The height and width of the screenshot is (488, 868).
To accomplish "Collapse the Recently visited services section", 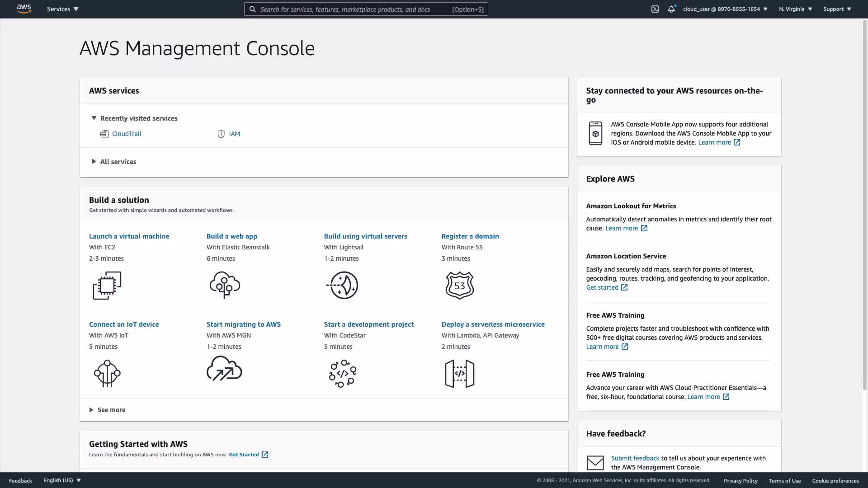I will (94, 118).
